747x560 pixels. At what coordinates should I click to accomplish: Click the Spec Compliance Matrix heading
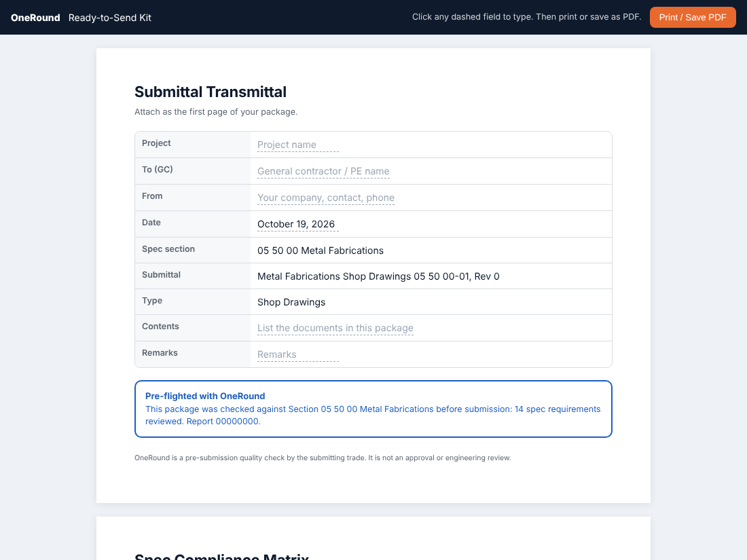pos(221,557)
